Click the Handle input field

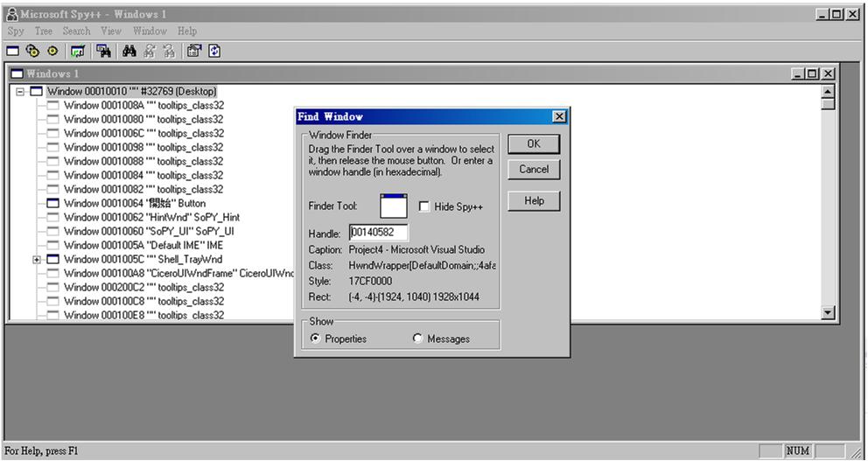(378, 233)
